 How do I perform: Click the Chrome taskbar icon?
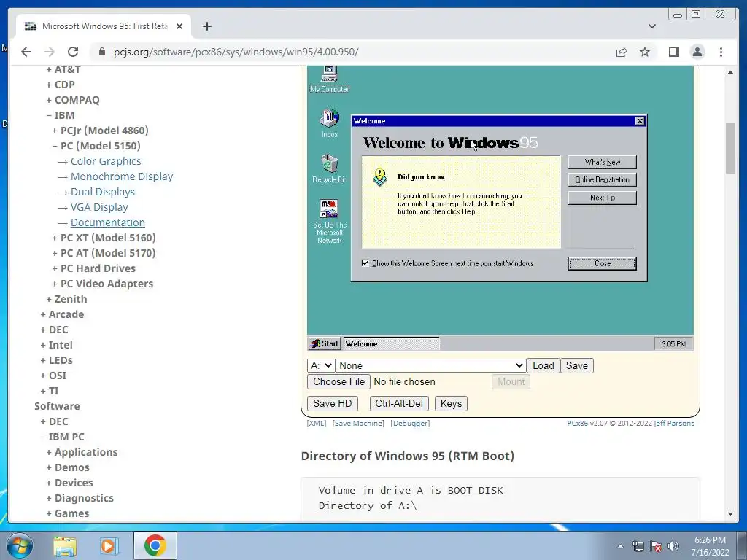click(155, 545)
